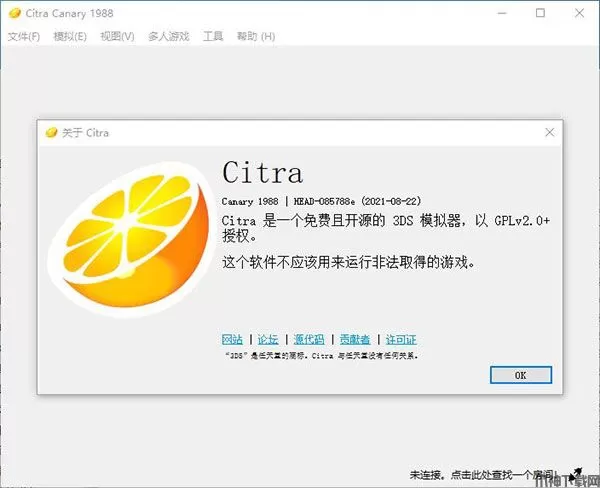Click the GPLv2.0+ description text
Screen dimensions: 600x488
pos(386,228)
